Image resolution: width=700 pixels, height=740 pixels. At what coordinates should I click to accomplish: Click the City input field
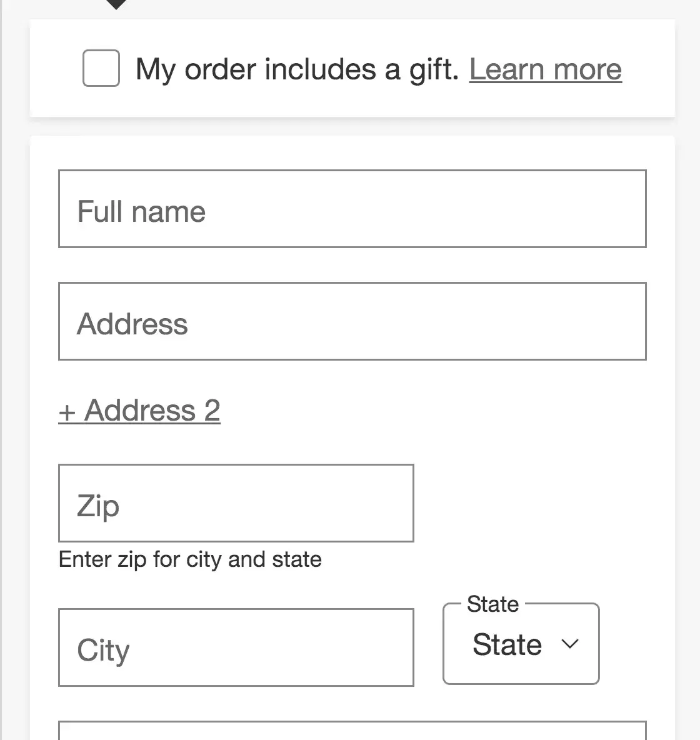[x=236, y=647]
